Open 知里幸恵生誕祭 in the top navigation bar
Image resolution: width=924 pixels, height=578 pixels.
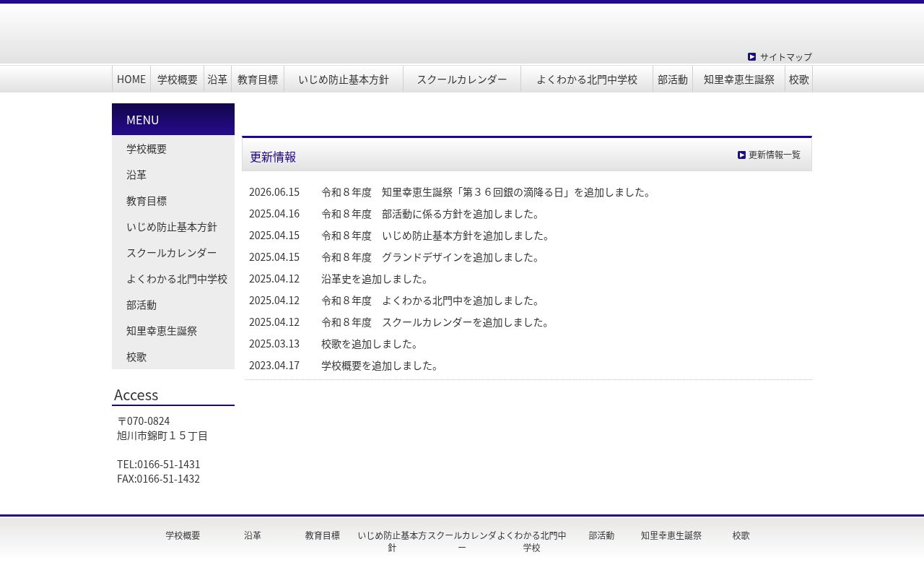point(739,79)
